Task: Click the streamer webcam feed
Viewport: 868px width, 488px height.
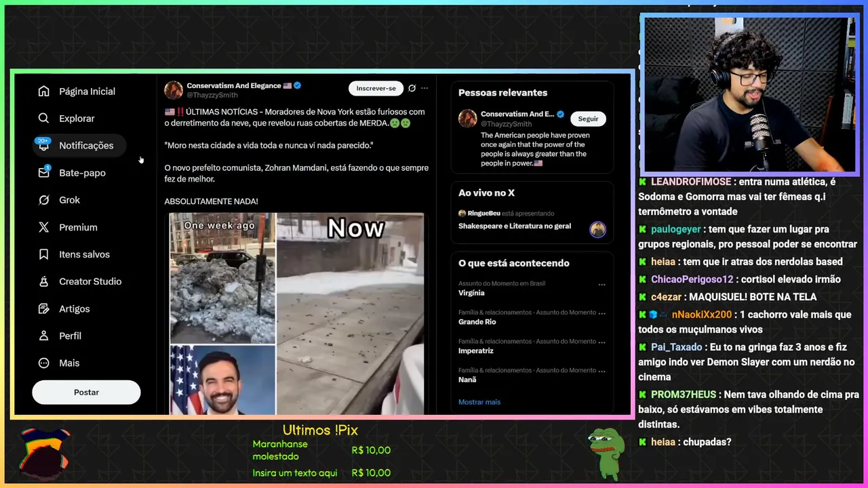Action: pyautogui.click(x=749, y=95)
